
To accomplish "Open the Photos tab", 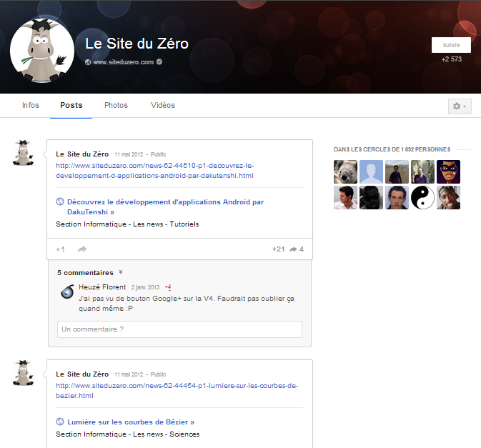I will pos(116,105).
